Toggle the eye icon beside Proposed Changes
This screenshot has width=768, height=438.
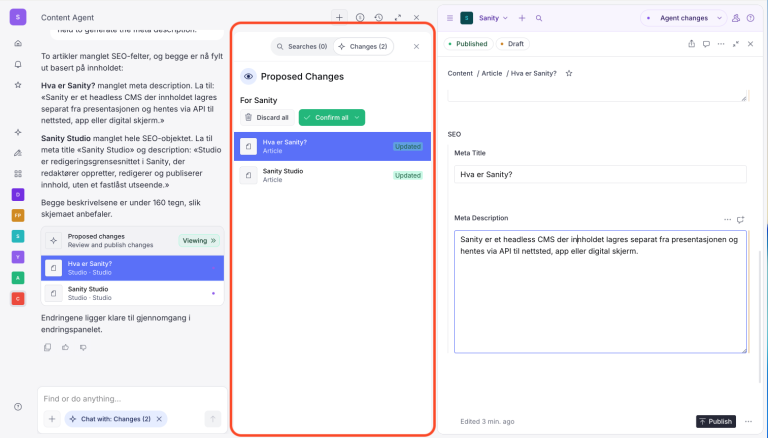248,76
